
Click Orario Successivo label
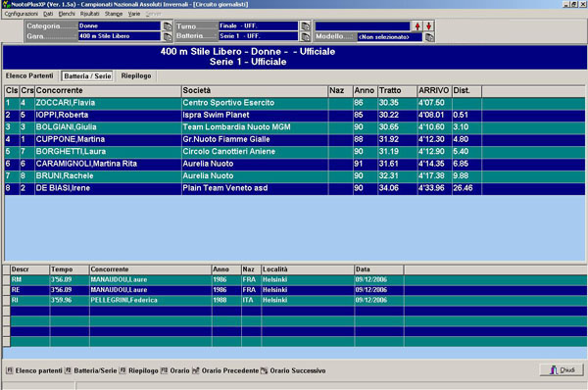(x=298, y=370)
